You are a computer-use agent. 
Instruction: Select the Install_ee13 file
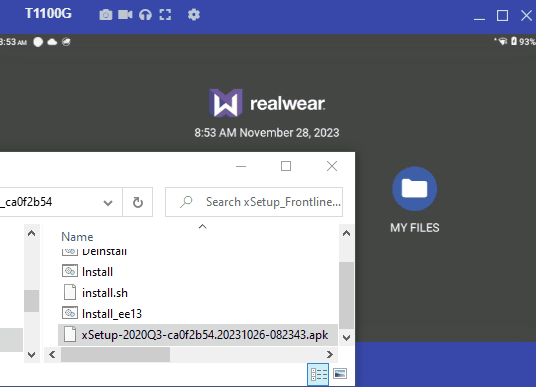point(112,314)
